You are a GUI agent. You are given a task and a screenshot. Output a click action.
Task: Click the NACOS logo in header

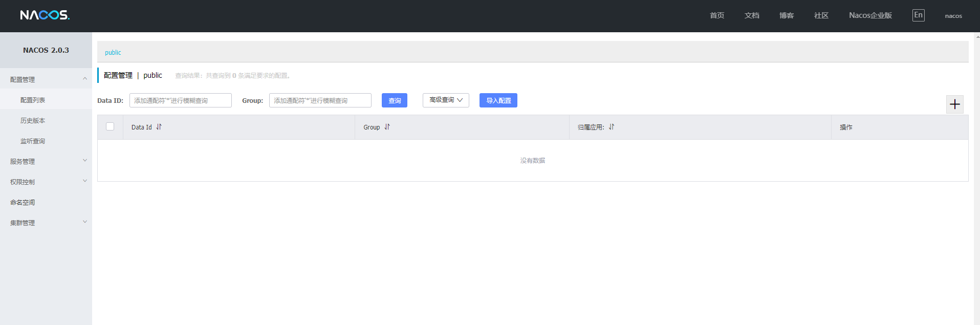coord(45,15)
